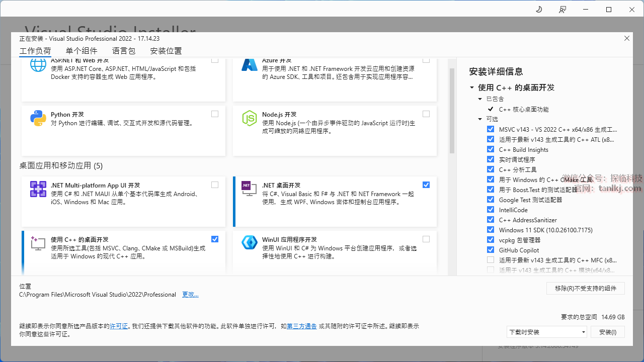Viewport: 644px width, 362px height.
Task: Click the workload list vertical scrollbar
Action: coord(452,111)
